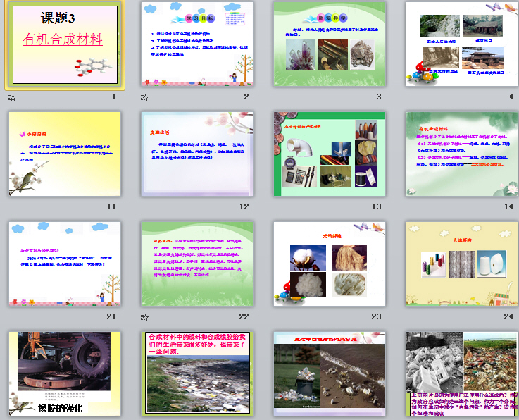Click the transition star icon under slide 22
Screen dimensions: 519x420
(x=144, y=318)
